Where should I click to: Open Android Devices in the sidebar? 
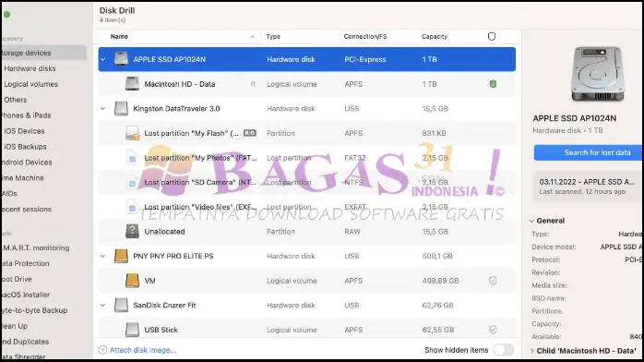coord(26,163)
